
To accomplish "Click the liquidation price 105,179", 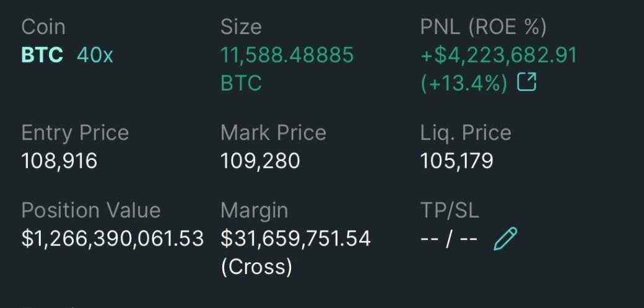I will coord(457,161).
